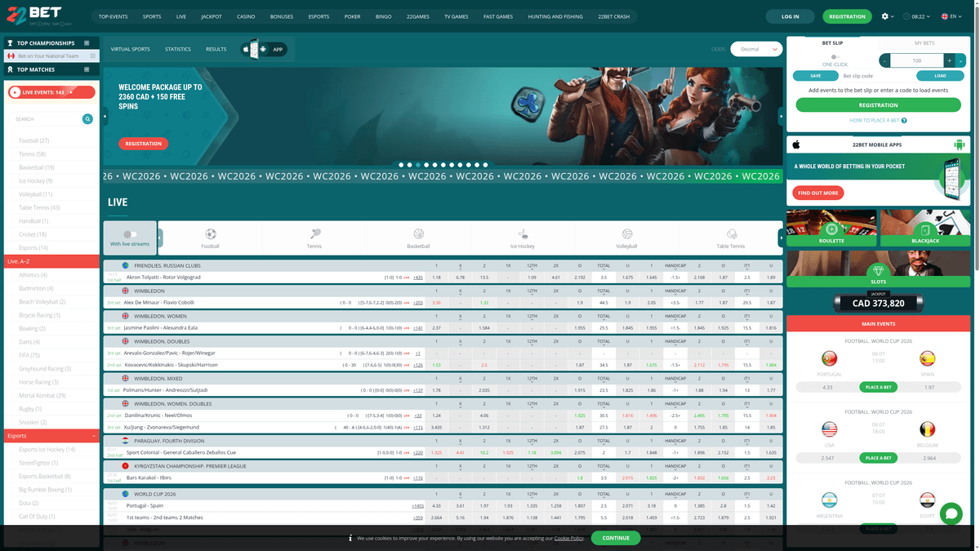Open the Blackjack game thumbnail

click(x=925, y=228)
